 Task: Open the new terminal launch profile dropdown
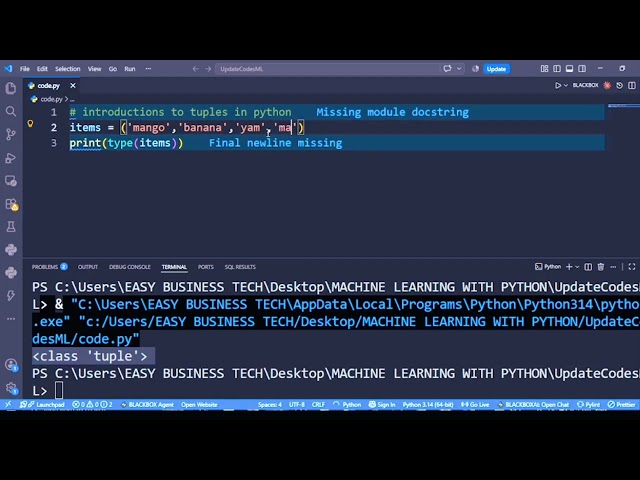pos(577,267)
